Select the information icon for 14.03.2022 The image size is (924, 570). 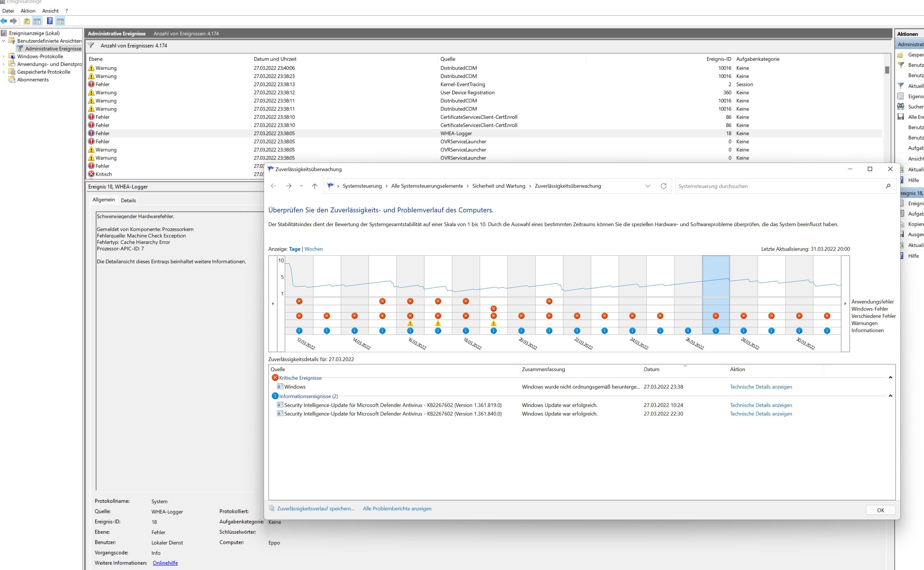[355, 331]
